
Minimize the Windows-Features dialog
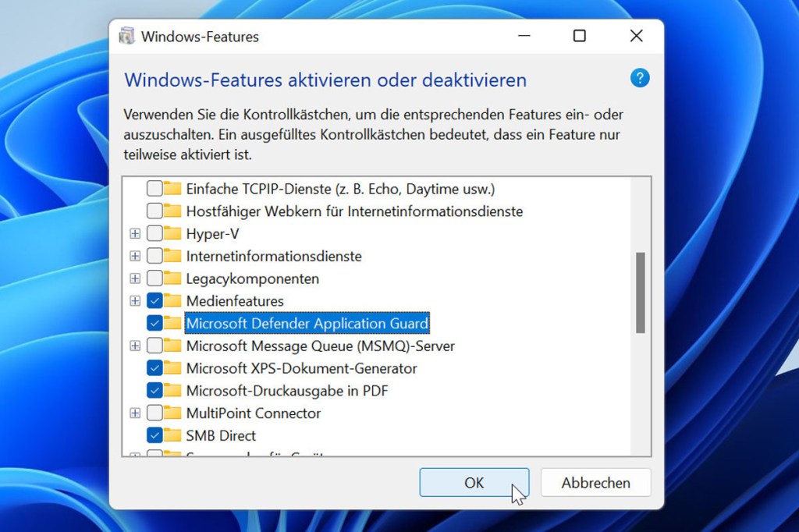pyautogui.click(x=524, y=36)
